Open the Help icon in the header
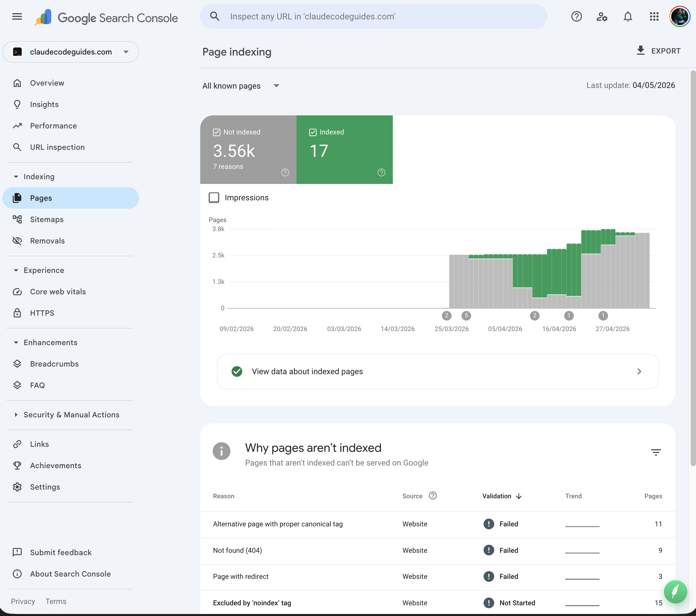The width and height of the screenshot is (696, 616). (576, 16)
